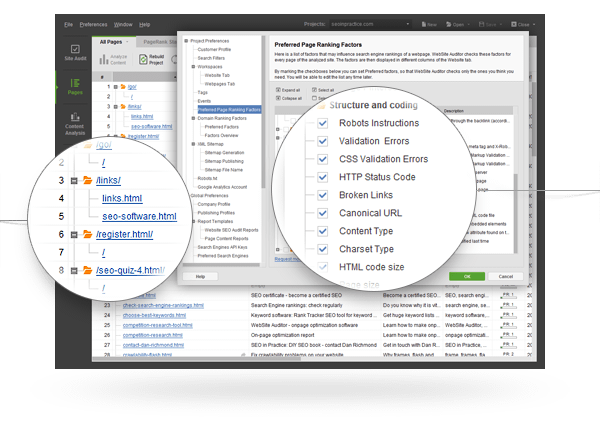Image resolution: width=600 pixels, height=439 pixels.
Task: Click the dialog Help button
Action: click(200, 276)
